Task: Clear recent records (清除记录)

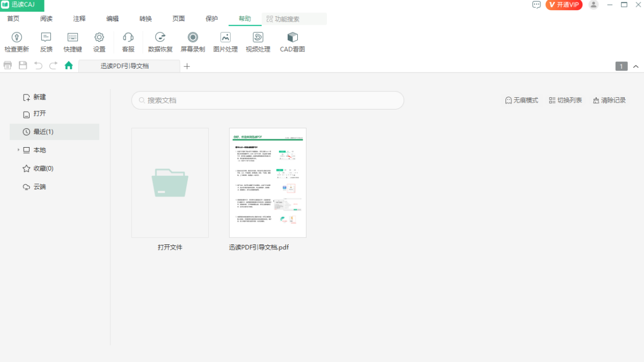Action: coord(609,100)
